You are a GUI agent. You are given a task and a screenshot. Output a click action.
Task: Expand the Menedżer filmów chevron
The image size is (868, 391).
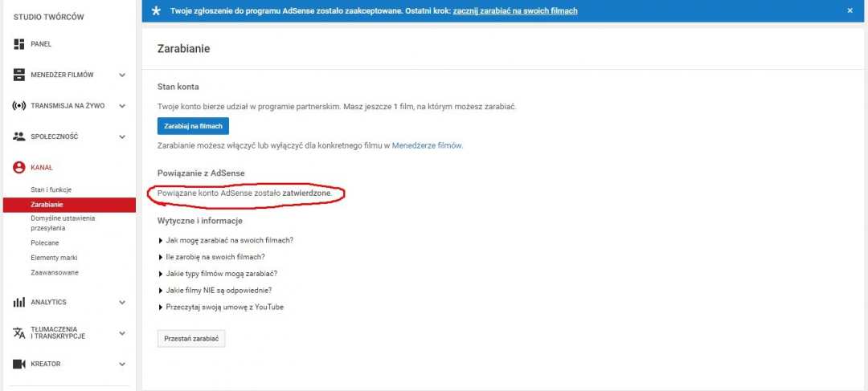click(x=122, y=75)
